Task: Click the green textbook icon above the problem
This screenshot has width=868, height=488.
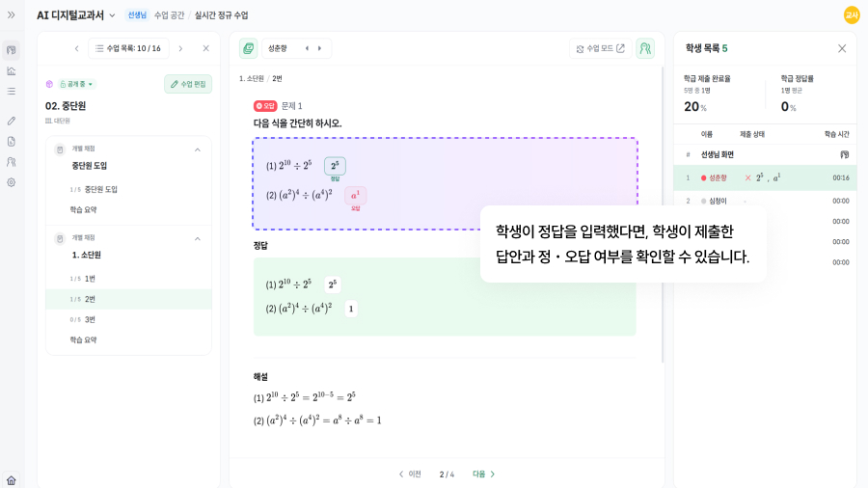Action: pyautogui.click(x=249, y=48)
